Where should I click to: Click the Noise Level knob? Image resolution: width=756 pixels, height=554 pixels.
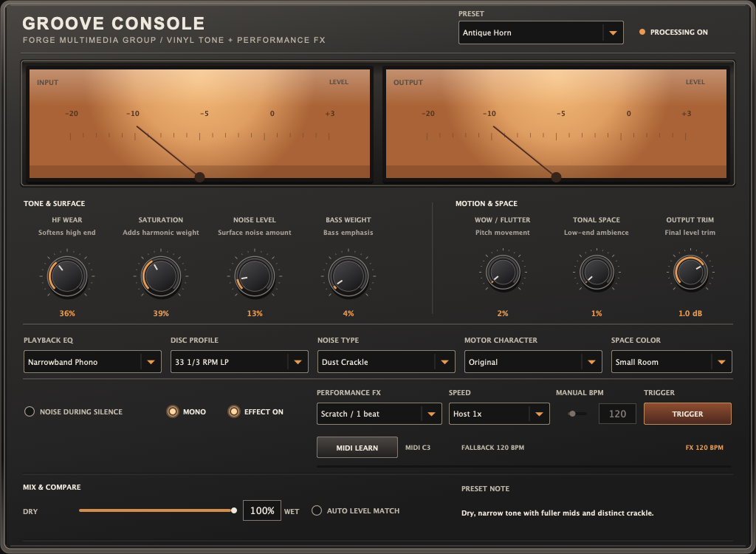click(255, 276)
